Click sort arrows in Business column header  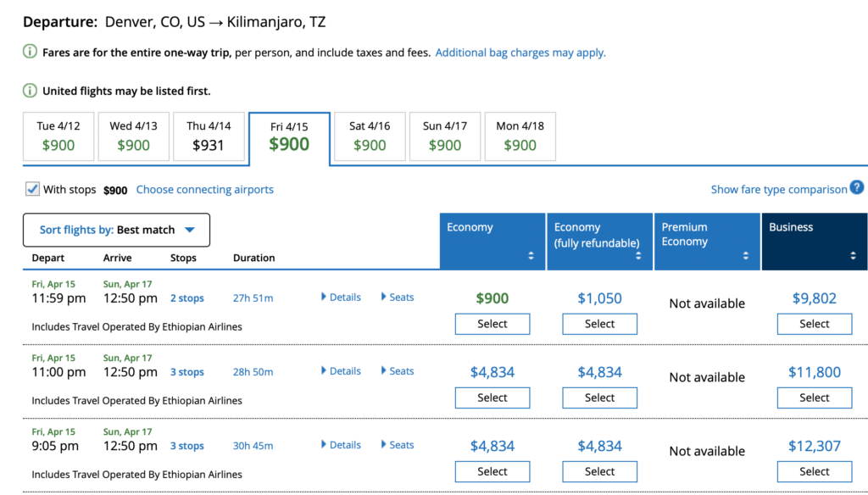pos(853,255)
